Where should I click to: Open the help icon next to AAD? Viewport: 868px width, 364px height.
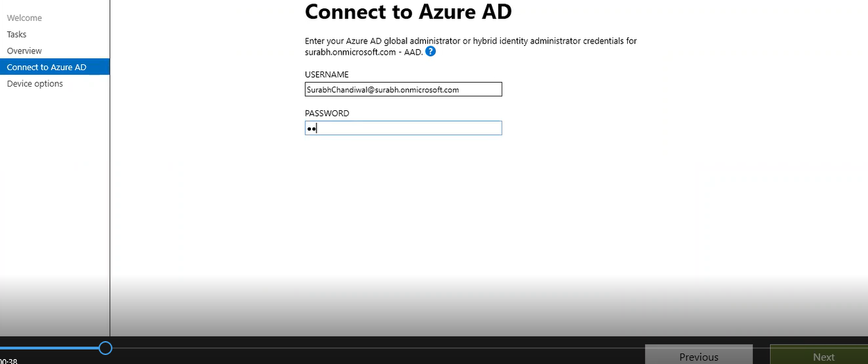point(430,51)
